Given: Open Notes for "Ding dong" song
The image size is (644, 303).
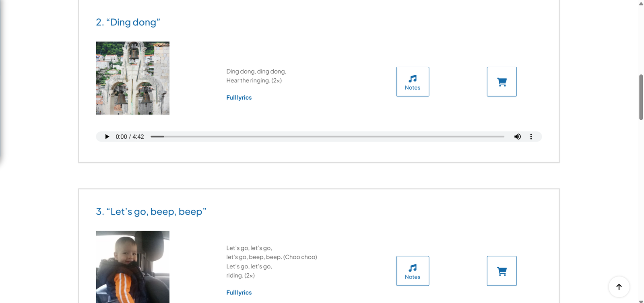Looking at the screenshot, I should [413, 82].
